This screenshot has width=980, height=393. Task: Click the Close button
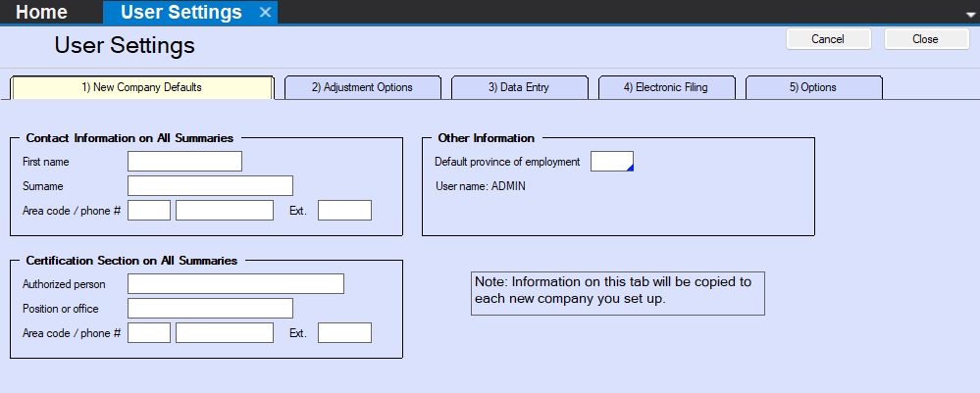point(925,39)
